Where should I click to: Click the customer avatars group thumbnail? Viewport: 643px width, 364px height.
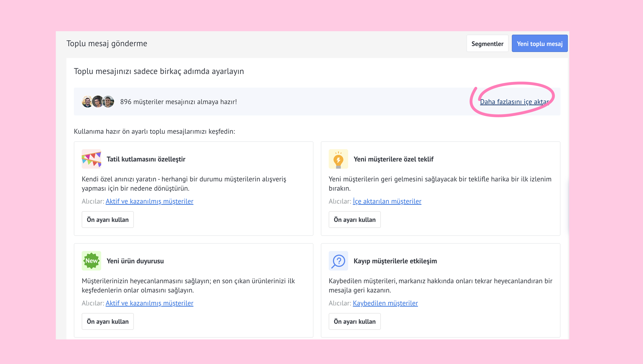tap(98, 101)
